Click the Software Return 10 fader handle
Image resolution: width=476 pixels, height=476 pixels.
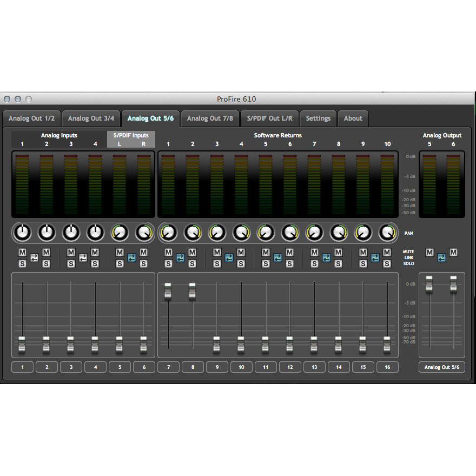click(x=387, y=345)
